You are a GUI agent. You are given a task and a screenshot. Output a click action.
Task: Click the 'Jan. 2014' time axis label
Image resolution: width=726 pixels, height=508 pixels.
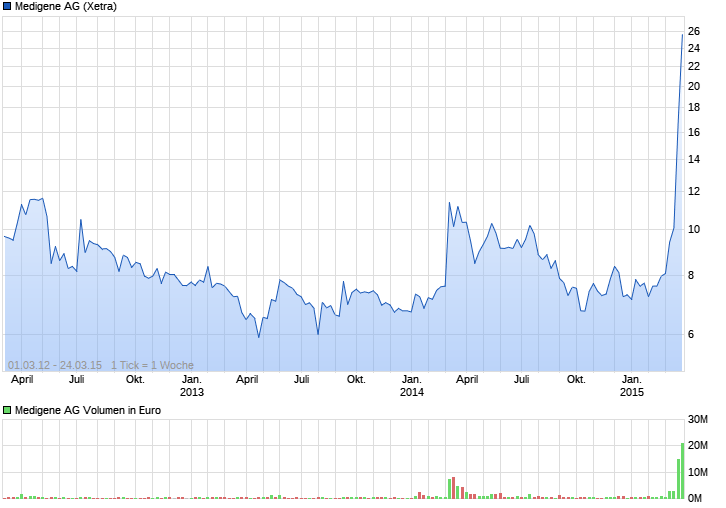coord(412,386)
